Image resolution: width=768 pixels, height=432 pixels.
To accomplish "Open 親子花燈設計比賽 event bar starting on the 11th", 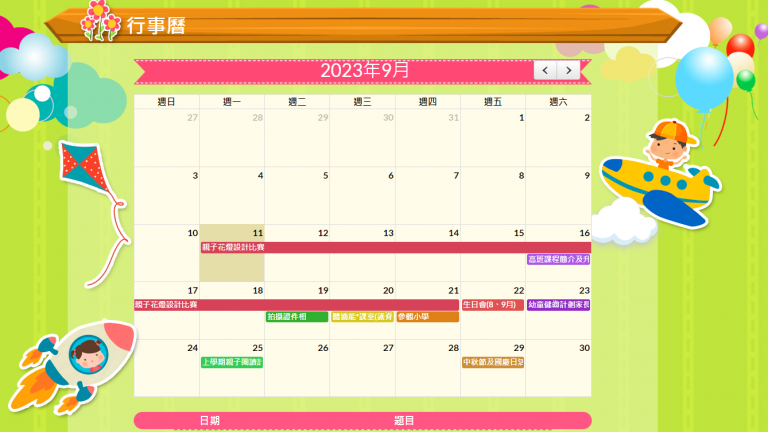I will tap(396, 247).
